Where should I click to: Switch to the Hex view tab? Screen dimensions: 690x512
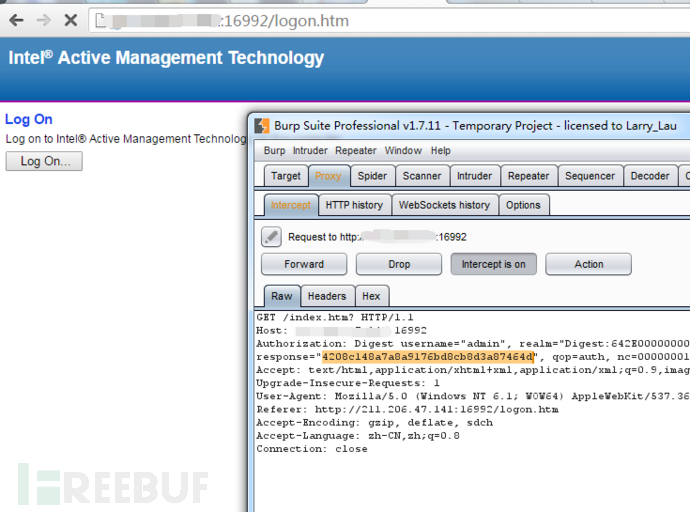[371, 296]
